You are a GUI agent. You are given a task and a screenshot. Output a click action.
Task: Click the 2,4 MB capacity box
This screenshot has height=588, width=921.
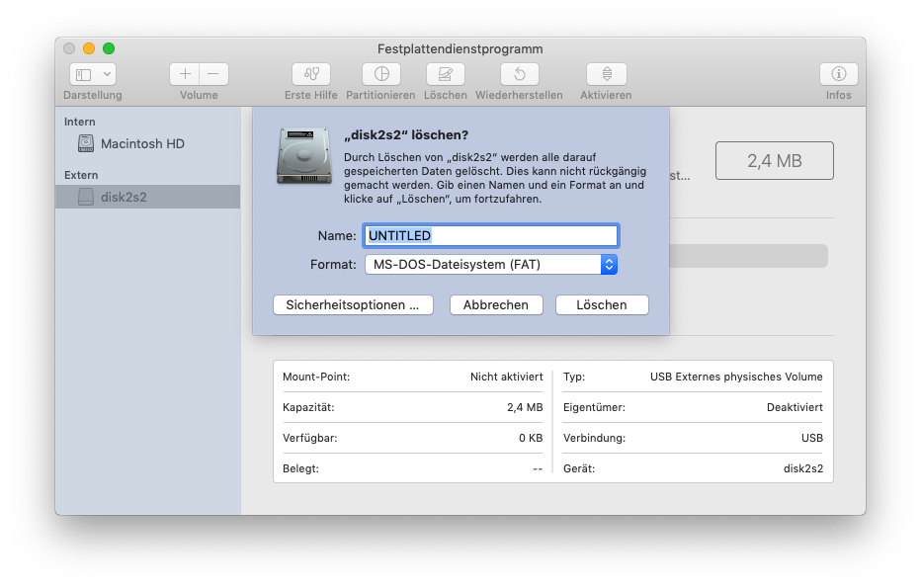[x=774, y=160]
